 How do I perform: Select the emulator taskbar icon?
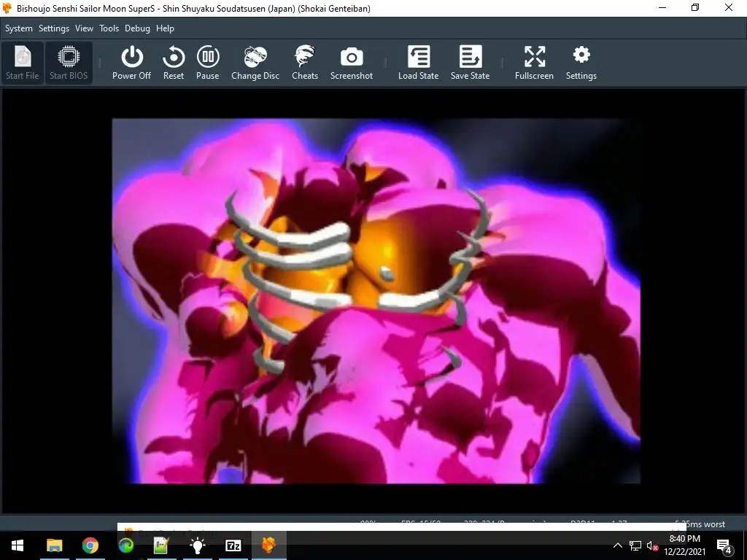(268, 545)
